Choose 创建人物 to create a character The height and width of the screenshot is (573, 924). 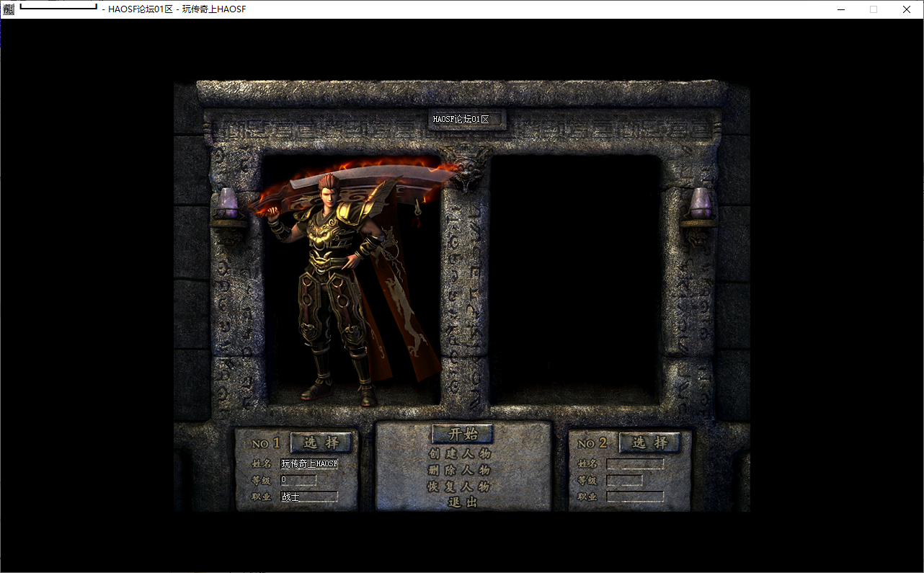[460, 454]
